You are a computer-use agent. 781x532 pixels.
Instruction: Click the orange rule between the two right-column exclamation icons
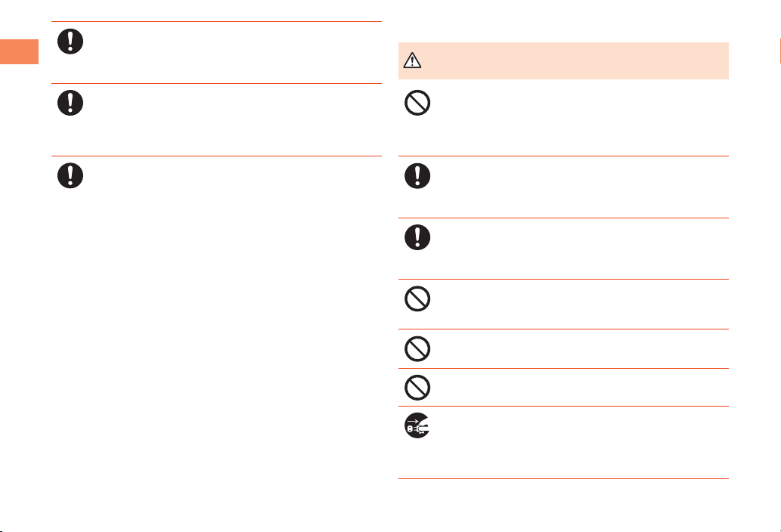click(563, 218)
